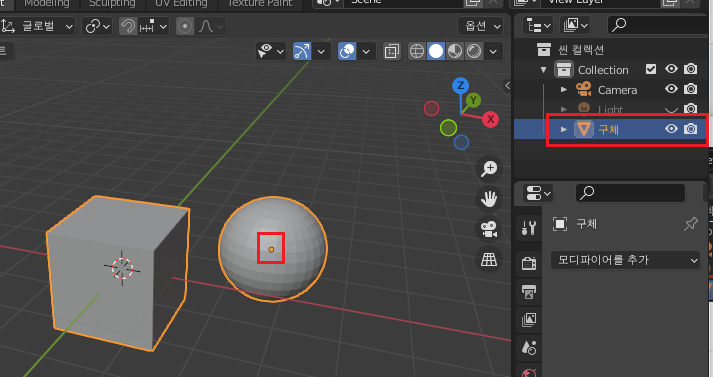Viewport: 713px width, 377px height.
Task: Open the overlays settings dropdown arrow
Action: (366, 51)
